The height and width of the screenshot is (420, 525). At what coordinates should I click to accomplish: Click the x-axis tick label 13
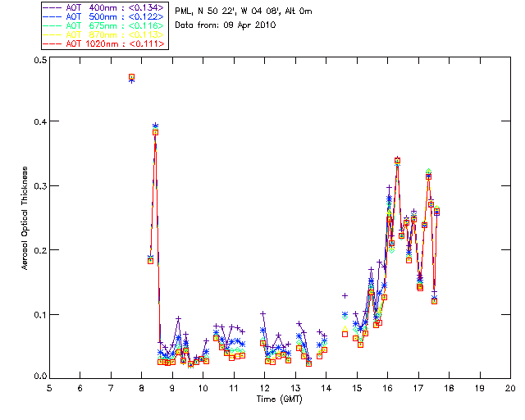pyautogui.click(x=295, y=388)
